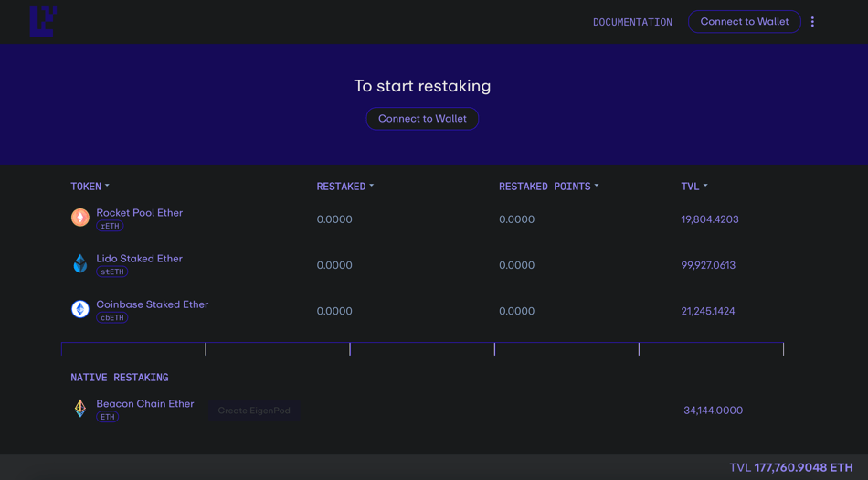This screenshot has width=868, height=480.
Task: Click the Create EigenPod button
Action: point(254,411)
